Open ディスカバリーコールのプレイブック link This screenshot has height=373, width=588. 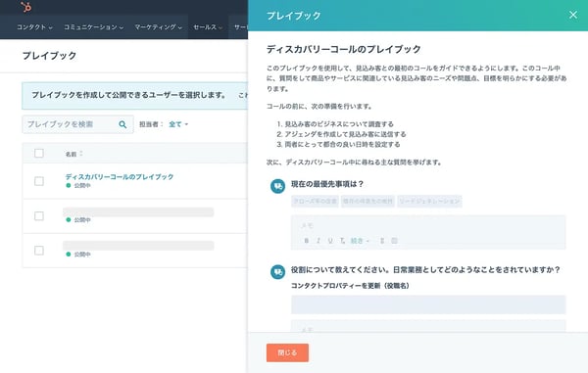(120, 176)
